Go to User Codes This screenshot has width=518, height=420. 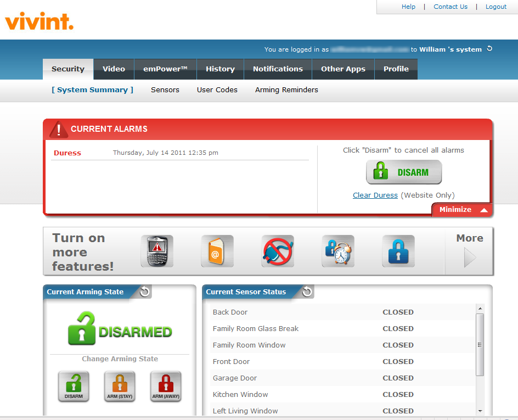(217, 90)
